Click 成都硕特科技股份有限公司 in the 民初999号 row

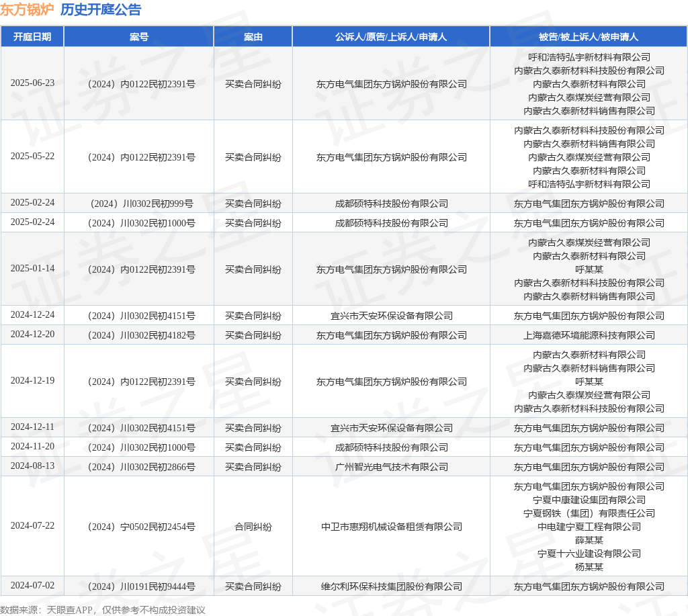click(x=392, y=204)
